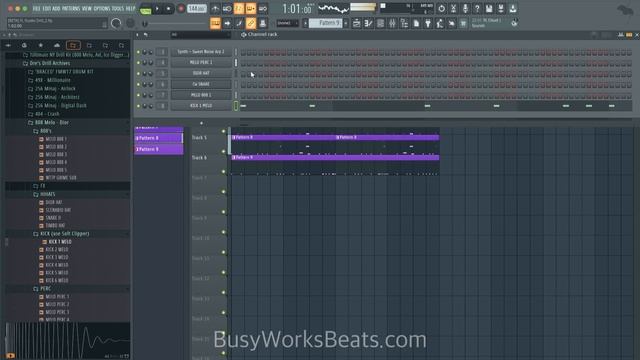Click the question mark help icon
Image resolution: width=640 pixels, height=360 pixels.
[x=477, y=9]
